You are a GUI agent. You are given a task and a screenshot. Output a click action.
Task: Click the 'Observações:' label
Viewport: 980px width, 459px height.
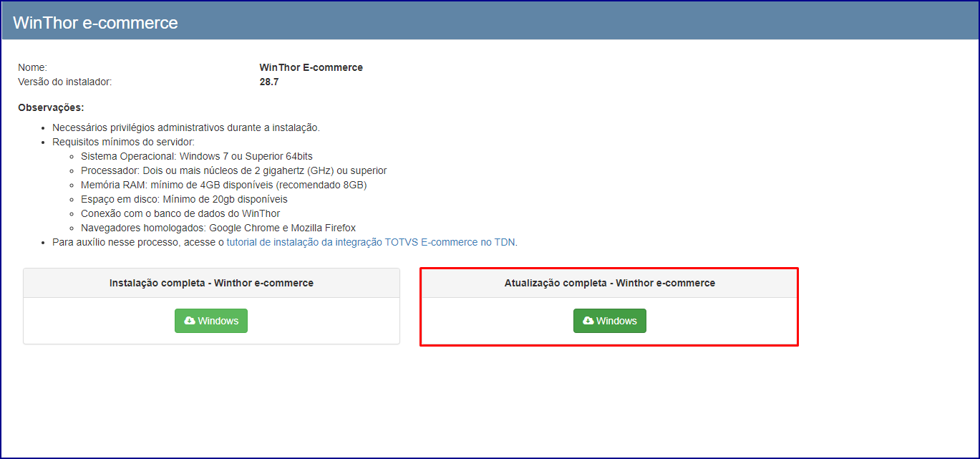click(51, 107)
